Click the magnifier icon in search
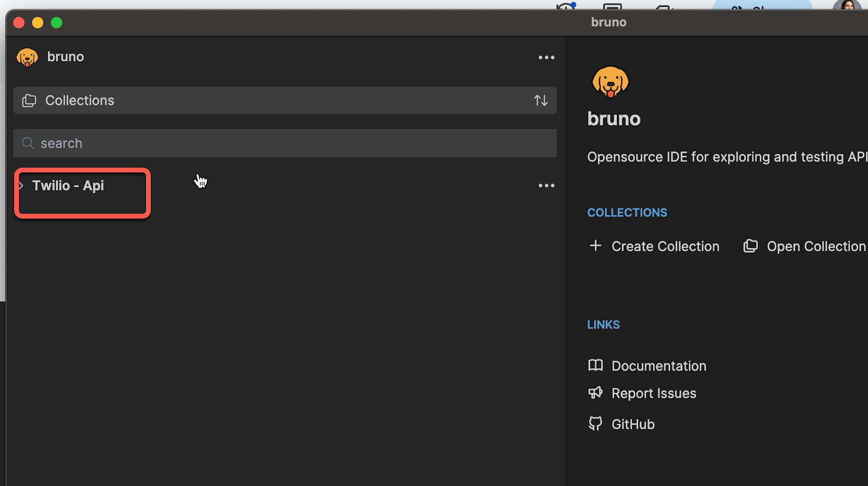 [x=28, y=143]
